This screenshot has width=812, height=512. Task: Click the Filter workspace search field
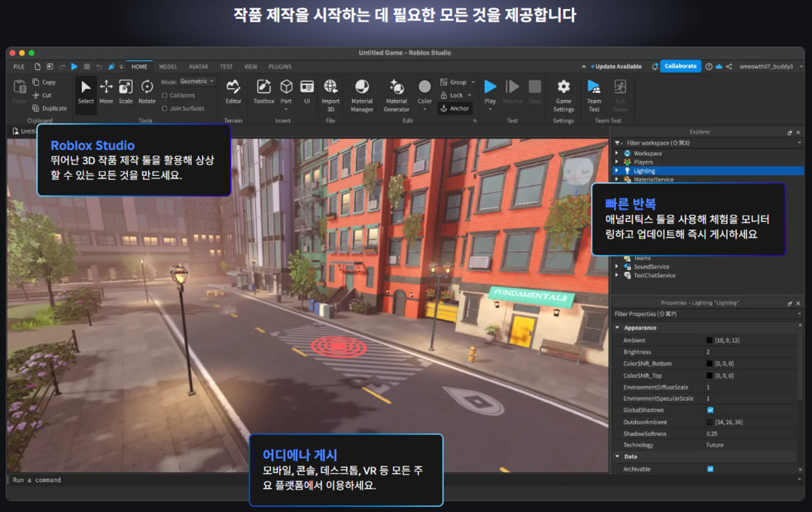pyautogui.click(x=707, y=143)
